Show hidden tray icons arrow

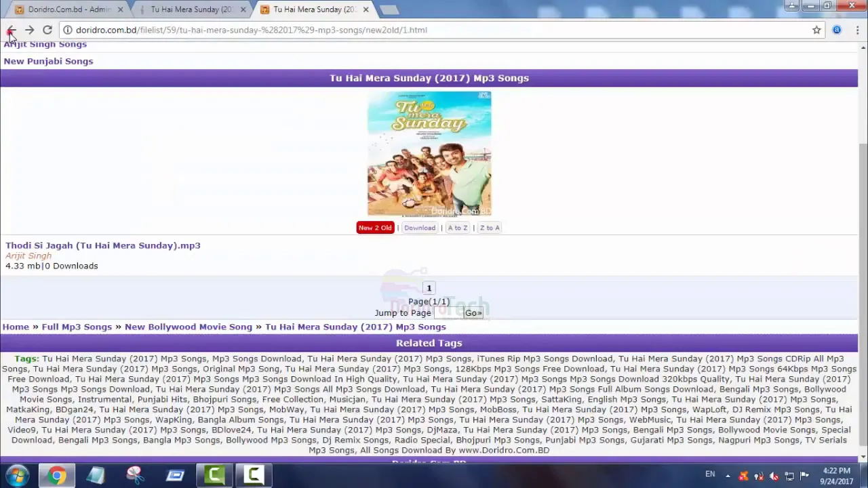point(728,476)
